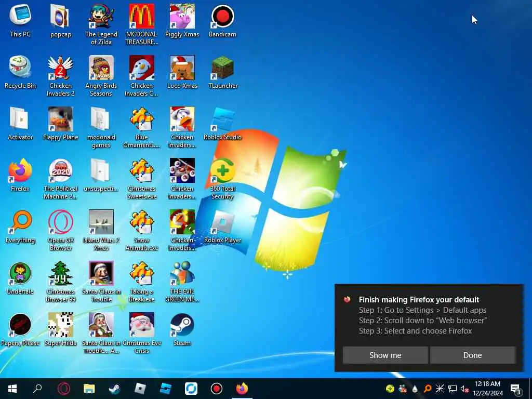
Task: Select the Opera GX Browser desktop shortcut
Action: point(61,231)
